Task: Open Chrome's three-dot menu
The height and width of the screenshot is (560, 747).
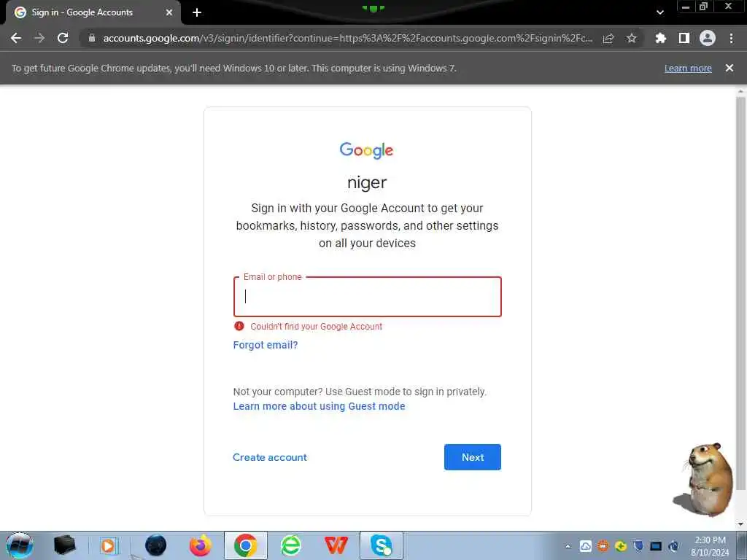Action: tap(731, 38)
